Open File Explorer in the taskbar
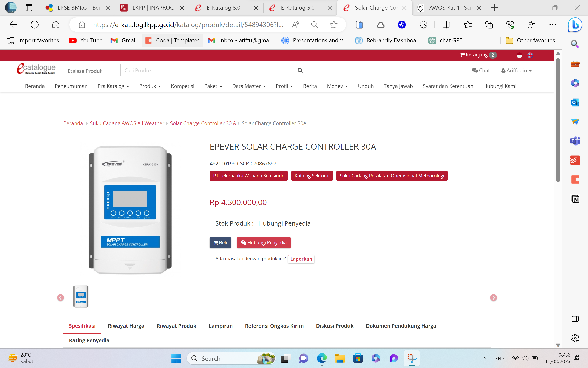The image size is (588, 368). click(x=340, y=358)
